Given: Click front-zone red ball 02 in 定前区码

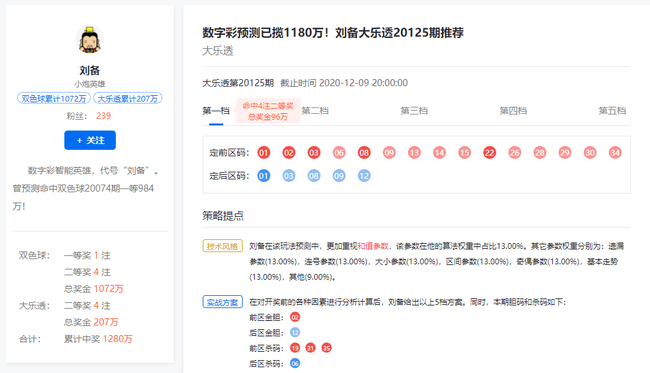Looking at the screenshot, I should point(289,153).
